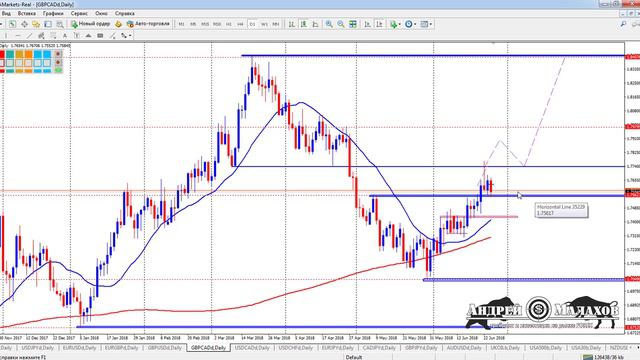Open Market Watch panel icon
Image resolution: width=640 pixels, height=360 pixels.
13,24
